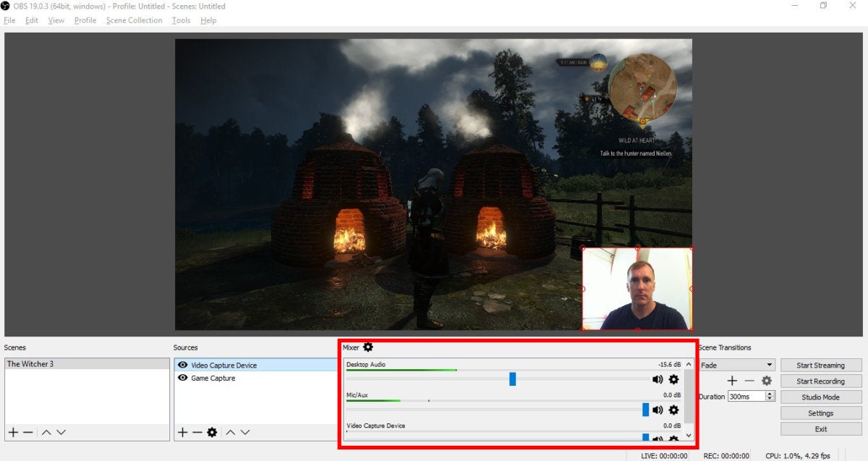Add a scene transition with the plus icon

click(x=732, y=381)
